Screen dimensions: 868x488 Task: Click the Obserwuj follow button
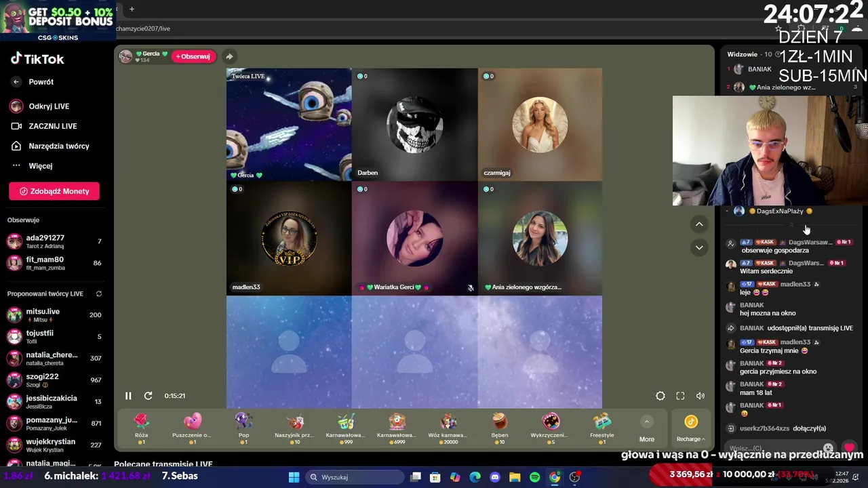point(193,56)
